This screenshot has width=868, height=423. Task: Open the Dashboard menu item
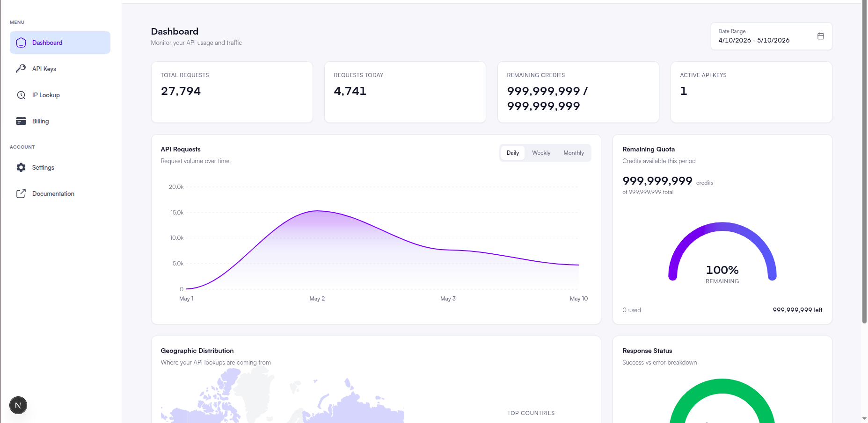coord(60,43)
